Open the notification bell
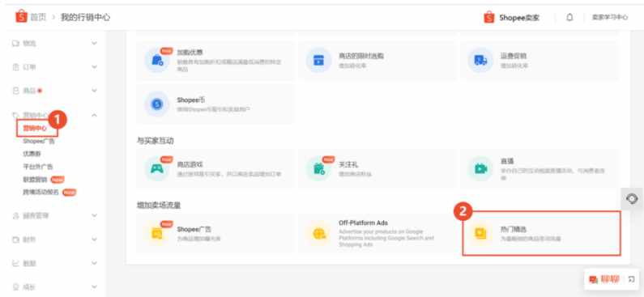This screenshot has height=297, width=644. click(x=569, y=17)
